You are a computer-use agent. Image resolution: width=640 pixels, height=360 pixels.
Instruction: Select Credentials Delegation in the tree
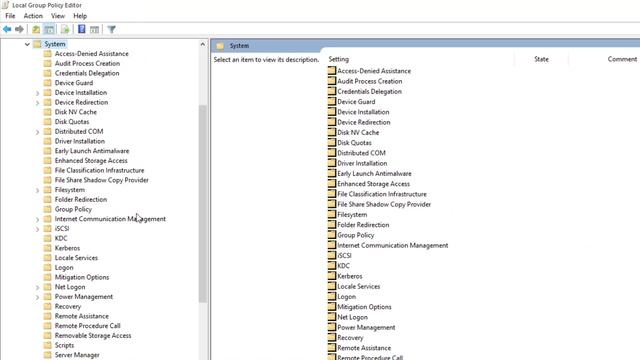[87, 73]
